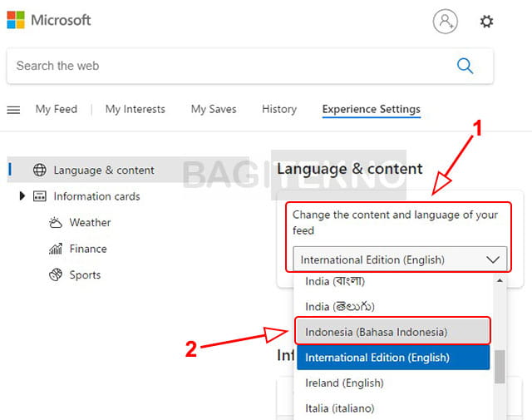
Task: Click the search magnifier icon
Action: click(x=465, y=66)
